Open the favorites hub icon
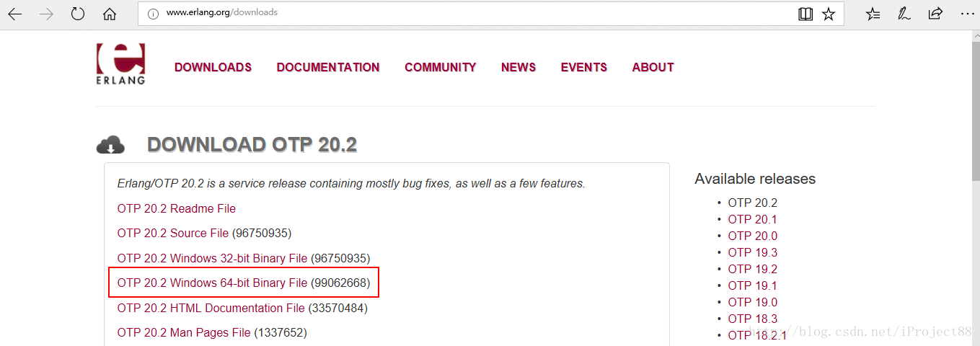This screenshot has width=980, height=346. 873,14
